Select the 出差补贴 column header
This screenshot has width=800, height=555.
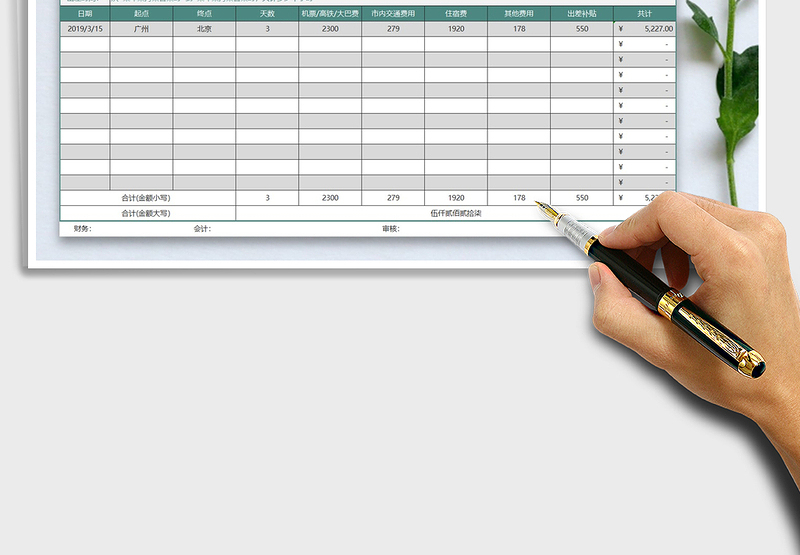582,14
